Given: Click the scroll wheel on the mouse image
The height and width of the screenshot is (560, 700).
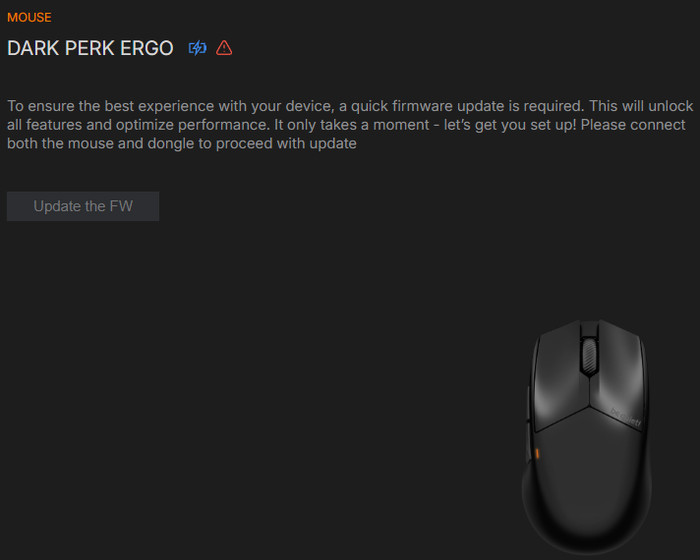Looking at the screenshot, I should [x=588, y=357].
